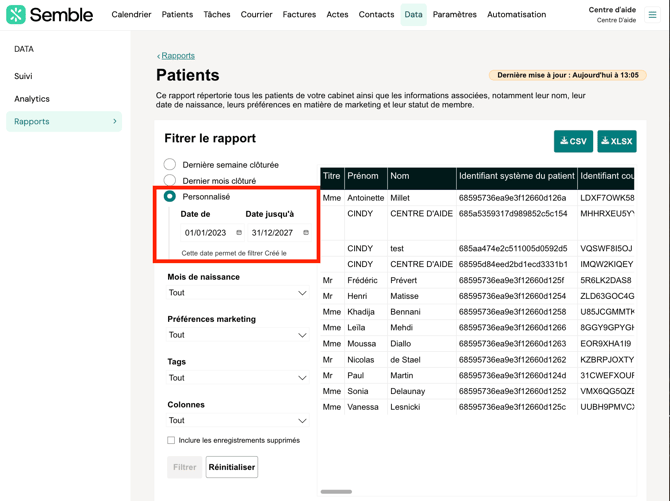
Task: Select Dernière semaine clôturée radio option
Action: (170, 165)
